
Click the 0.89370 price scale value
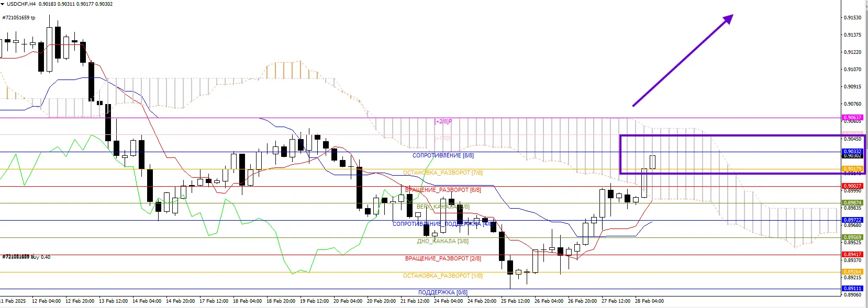[853, 260]
